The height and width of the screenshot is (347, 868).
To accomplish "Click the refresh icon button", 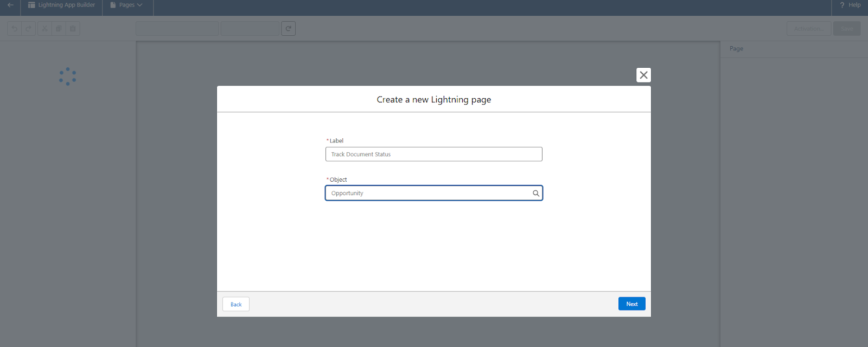I will click(x=288, y=29).
